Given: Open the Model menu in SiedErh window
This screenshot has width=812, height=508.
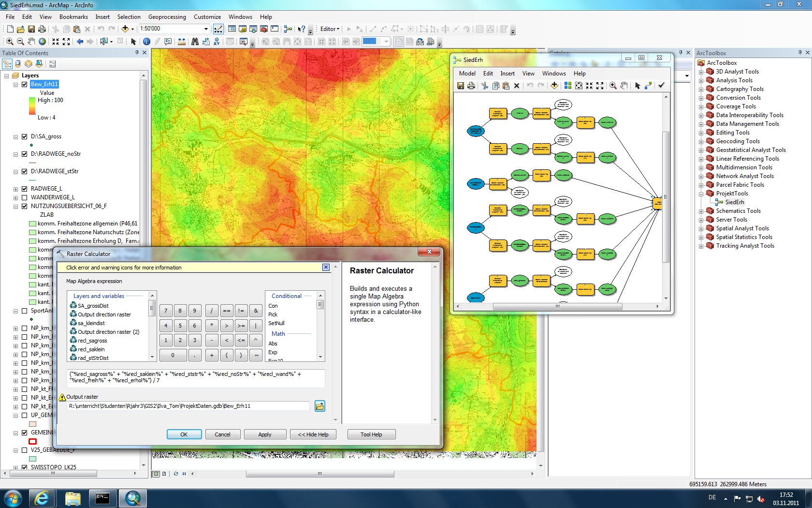Looking at the screenshot, I should pyautogui.click(x=467, y=74).
